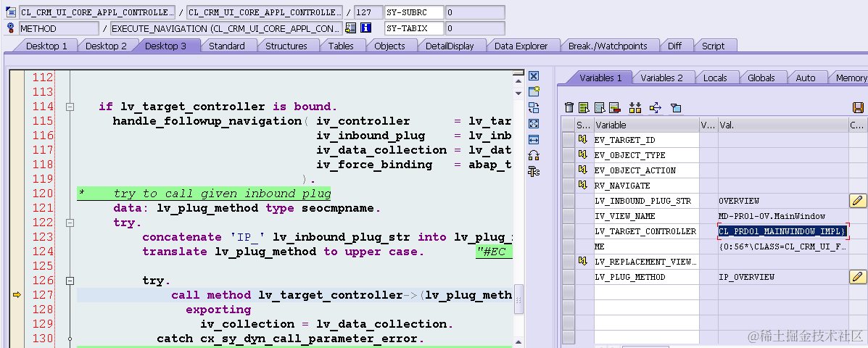Collapse the code block at line 114
Screen dimensions: 868x348
pyautogui.click(x=70, y=107)
